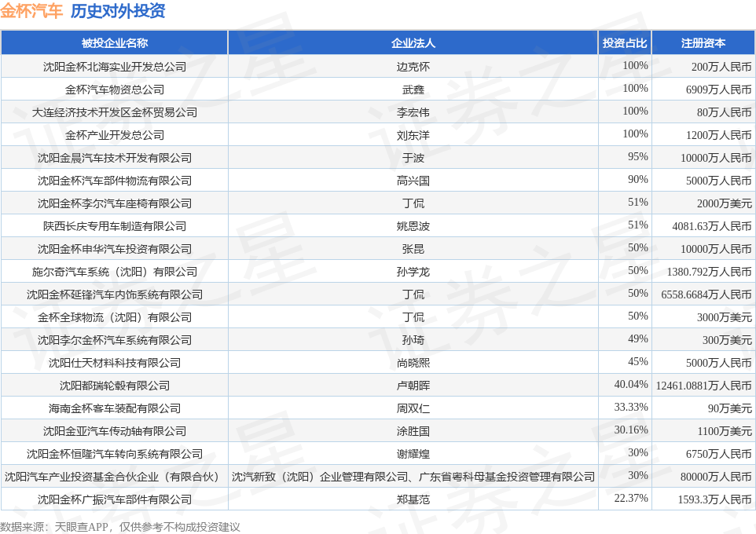This screenshot has height=534, width=756.
Task: Click legal person 周双仁
Action: [413, 408]
